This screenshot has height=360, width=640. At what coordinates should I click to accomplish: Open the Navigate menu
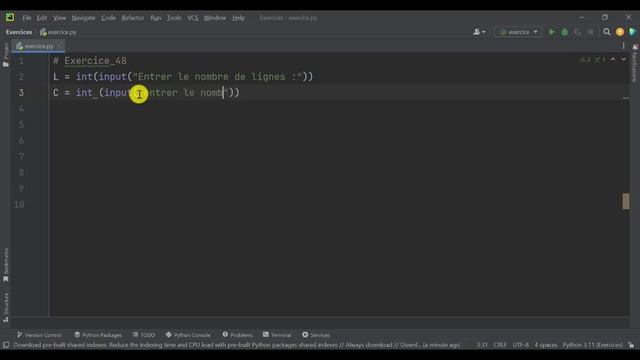(83, 18)
